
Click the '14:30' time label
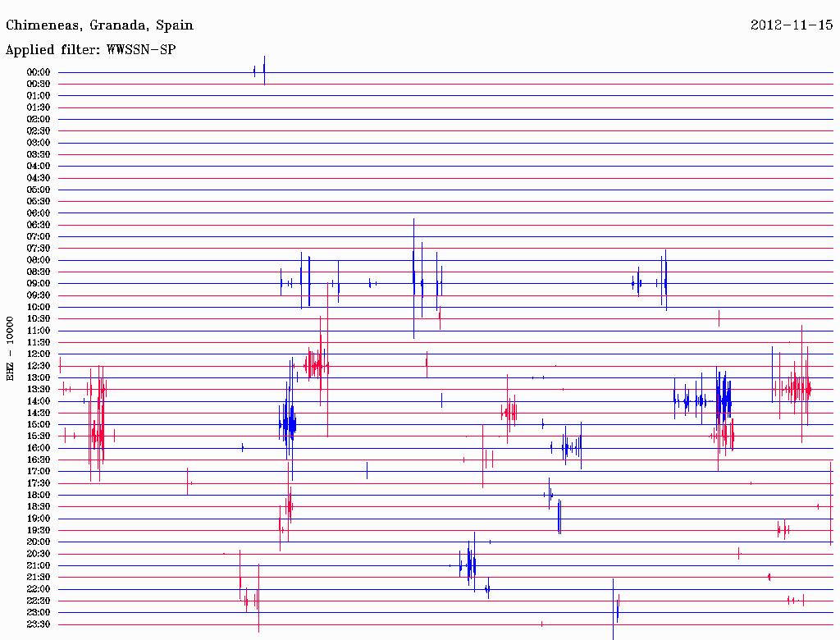[x=39, y=414]
